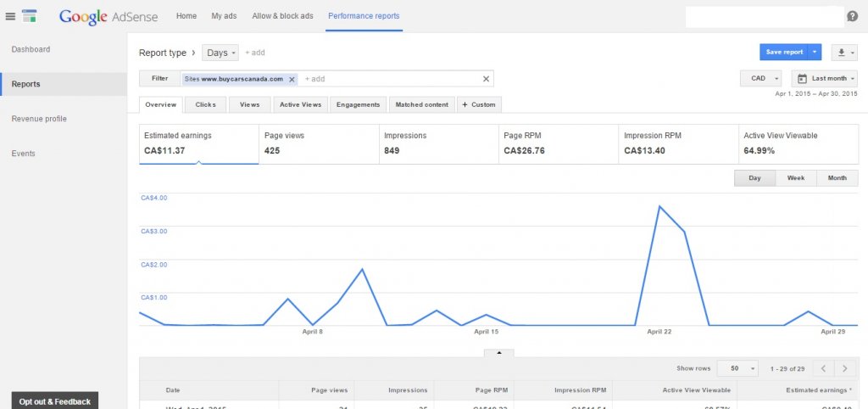This screenshot has width=868, height=409.
Task: Go to the next page of rows
Action: 845,368
